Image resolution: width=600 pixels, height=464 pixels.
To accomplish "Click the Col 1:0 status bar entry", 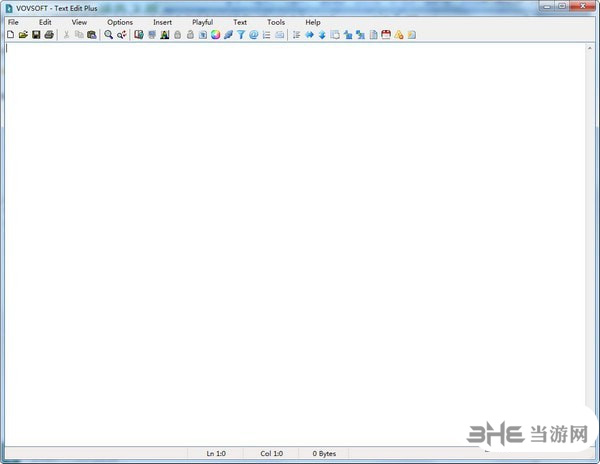I will point(272,454).
